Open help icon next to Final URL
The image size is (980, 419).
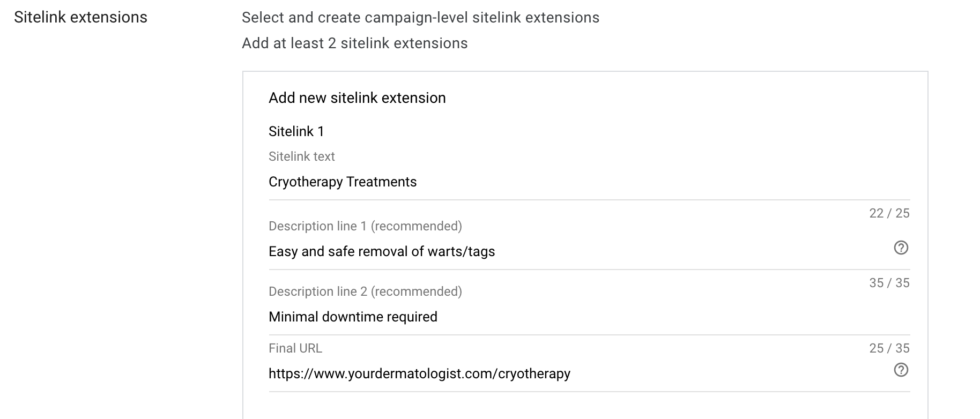click(x=901, y=370)
